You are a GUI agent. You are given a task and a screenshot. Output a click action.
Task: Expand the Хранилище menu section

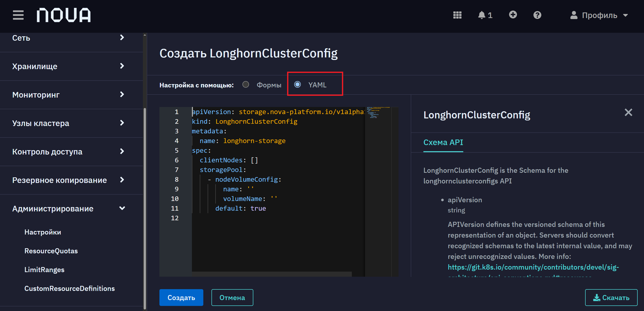pos(71,66)
